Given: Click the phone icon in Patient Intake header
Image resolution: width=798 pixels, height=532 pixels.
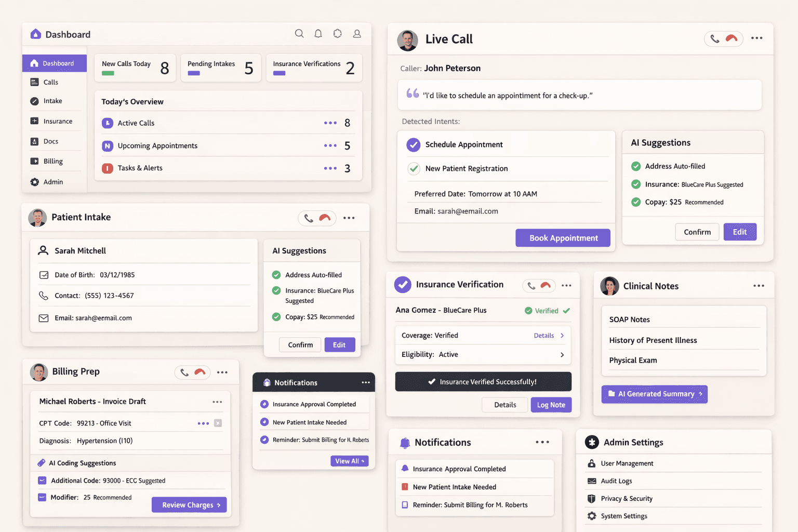Looking at the screenshot, I should point(309,218).
